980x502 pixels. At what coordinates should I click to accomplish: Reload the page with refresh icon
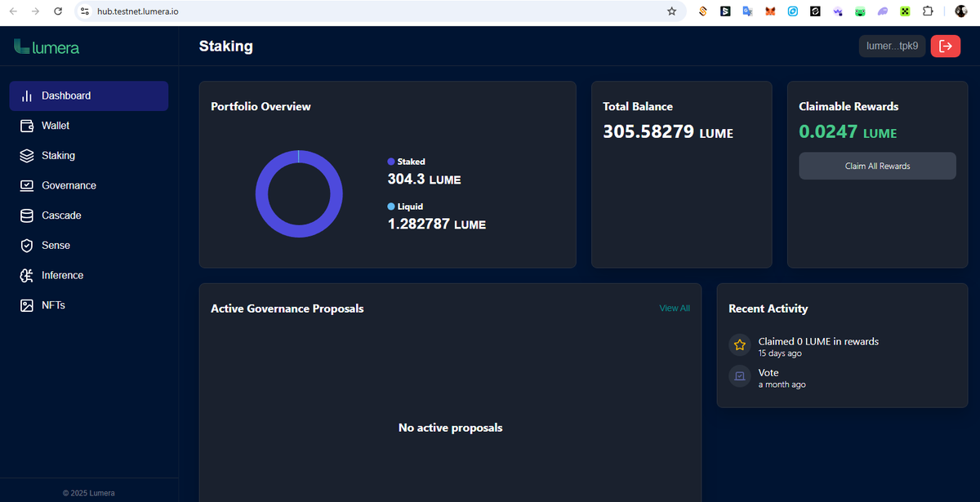[57, 11]
